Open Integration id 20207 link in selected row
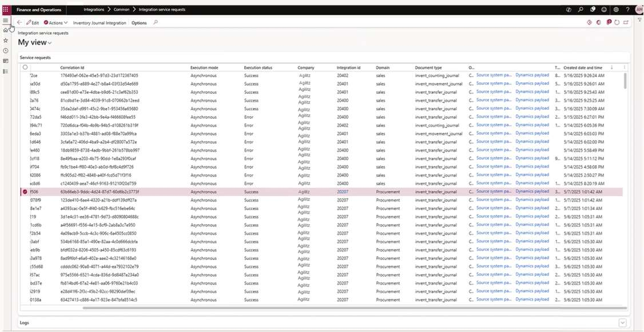 click(x=343, y=191)
